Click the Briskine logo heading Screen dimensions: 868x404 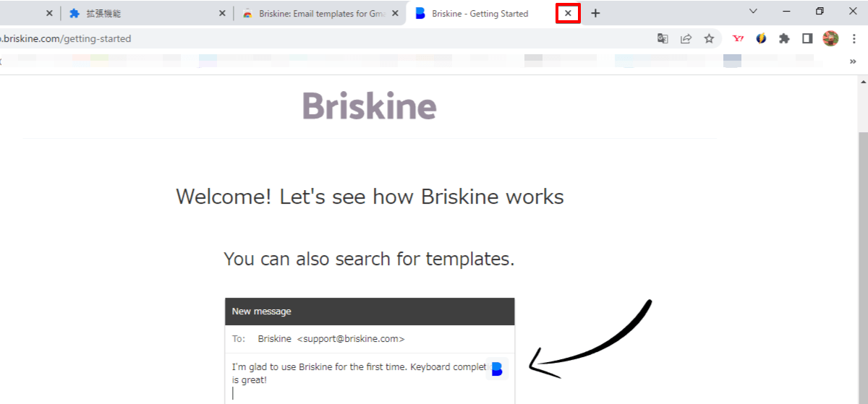(370, 106)
